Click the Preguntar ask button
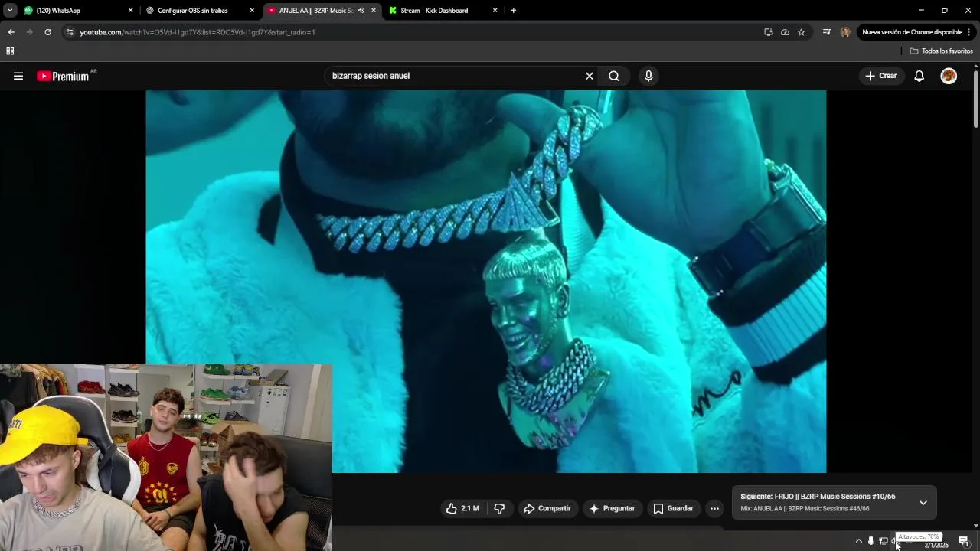This screenshot has width=980, height=551. coord(612,508)
